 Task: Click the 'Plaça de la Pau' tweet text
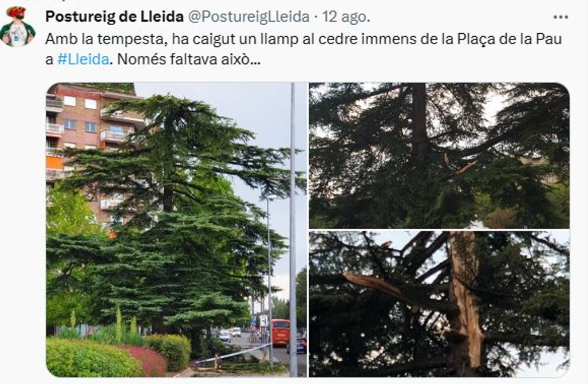509,40
